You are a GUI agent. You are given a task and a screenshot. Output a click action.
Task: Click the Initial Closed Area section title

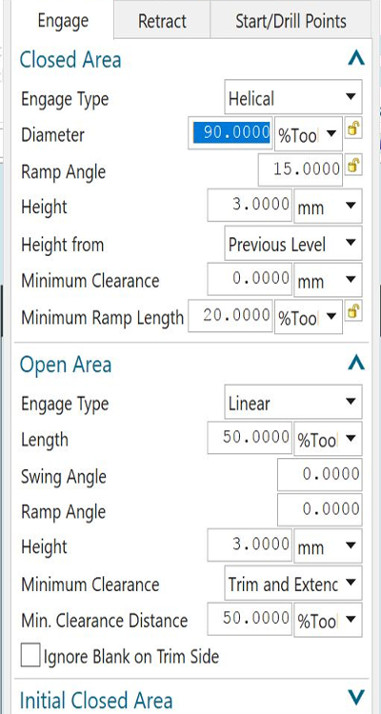tap(96, 700)
